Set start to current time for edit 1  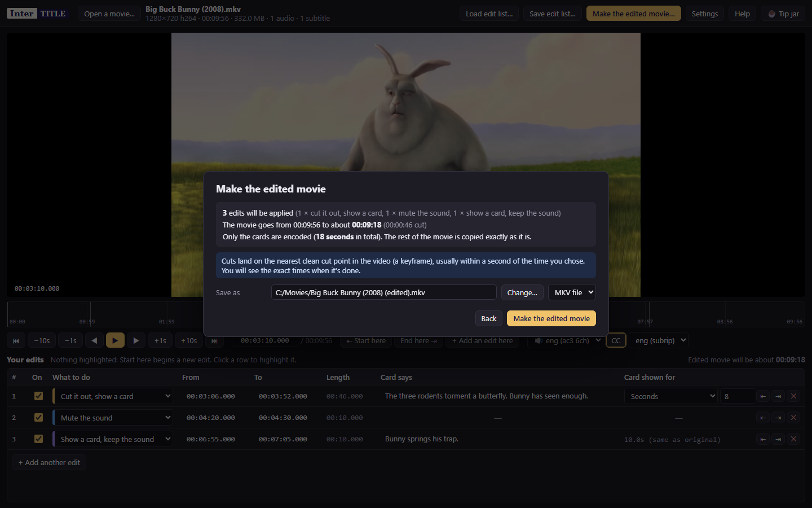tap(763, 396)
